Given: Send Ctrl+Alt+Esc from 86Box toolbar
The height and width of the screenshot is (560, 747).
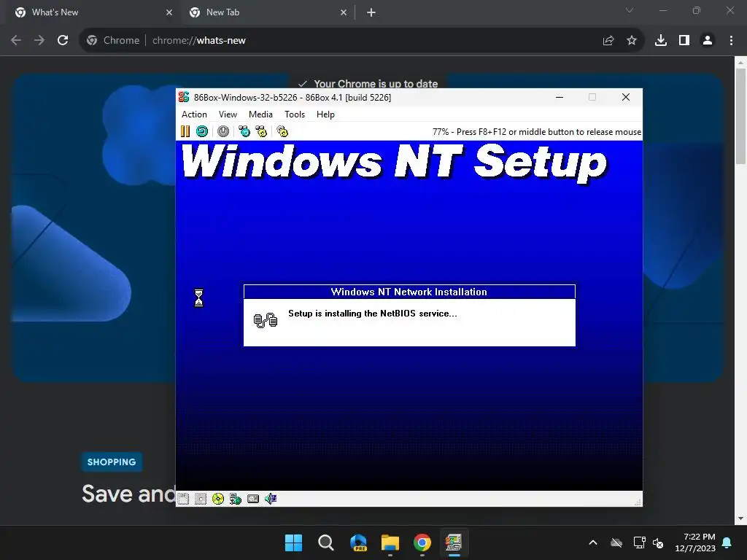Looking at the screenshot, I should [261, 131].
